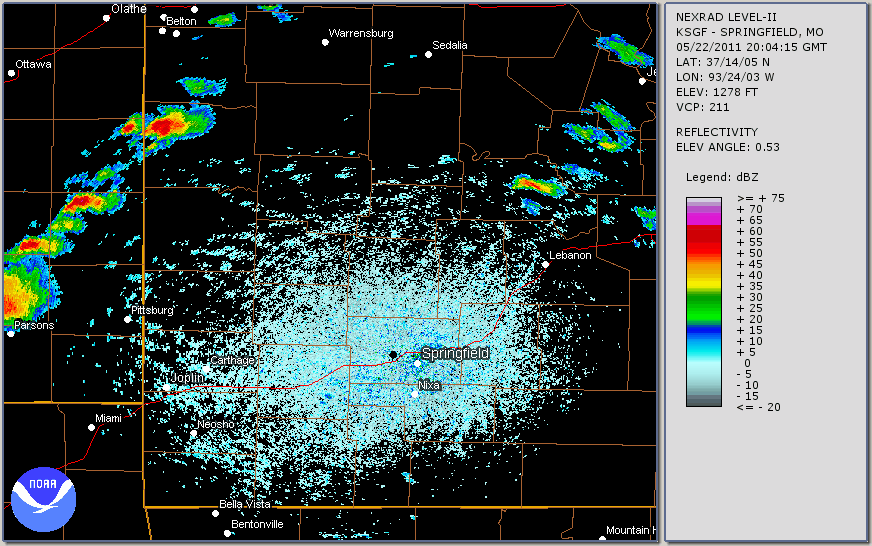Viewport: 872px width, 546px height.
Task: Select the Bentonville city label
Action: click(257, 524)
